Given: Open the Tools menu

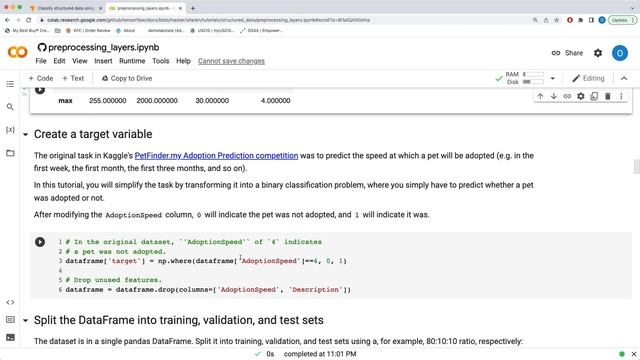Looking at the screenshot, I should click(x=160, y=61).
